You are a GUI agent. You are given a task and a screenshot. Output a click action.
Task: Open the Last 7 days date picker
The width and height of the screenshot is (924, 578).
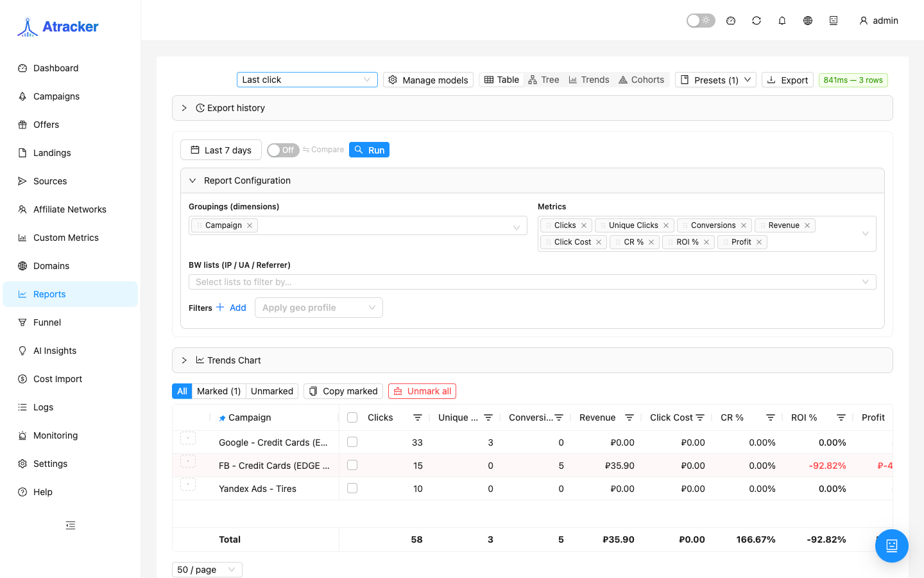coord(221,150)
